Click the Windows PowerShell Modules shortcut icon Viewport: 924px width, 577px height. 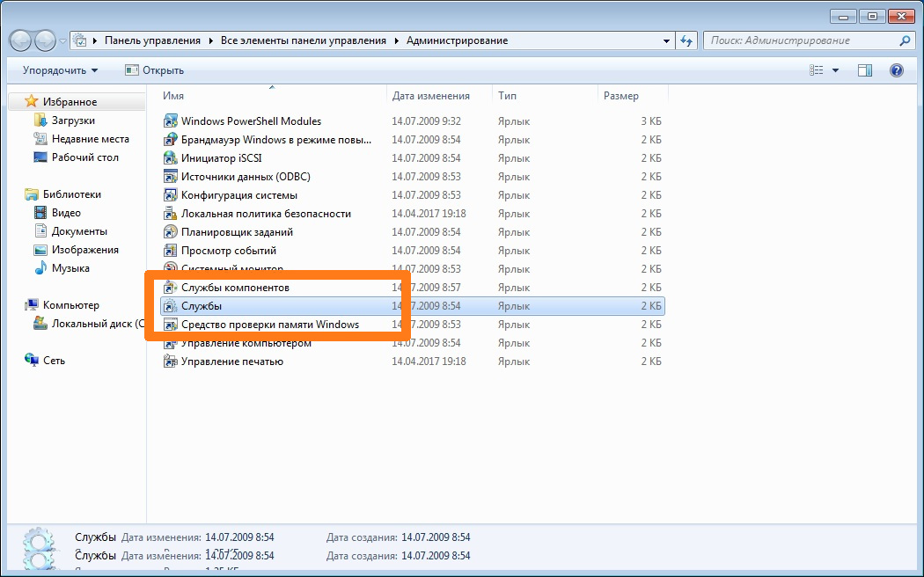pyautogui.click(x=171, y=121)
